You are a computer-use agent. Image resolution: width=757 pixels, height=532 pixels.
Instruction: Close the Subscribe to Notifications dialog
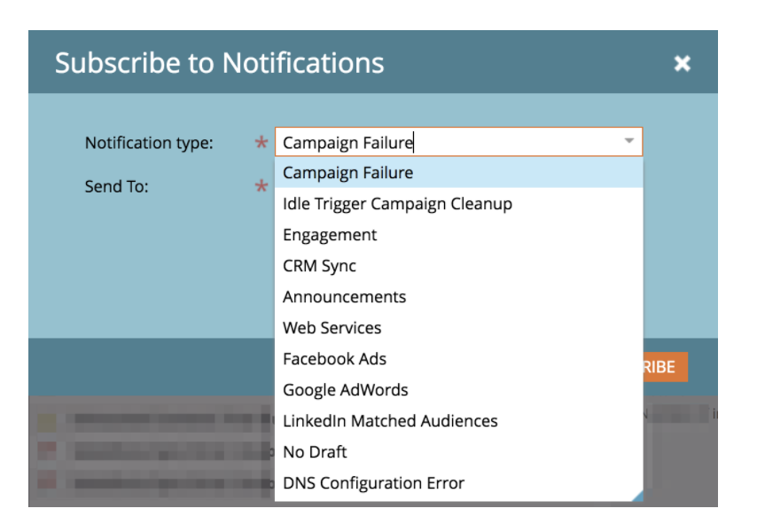682,64
